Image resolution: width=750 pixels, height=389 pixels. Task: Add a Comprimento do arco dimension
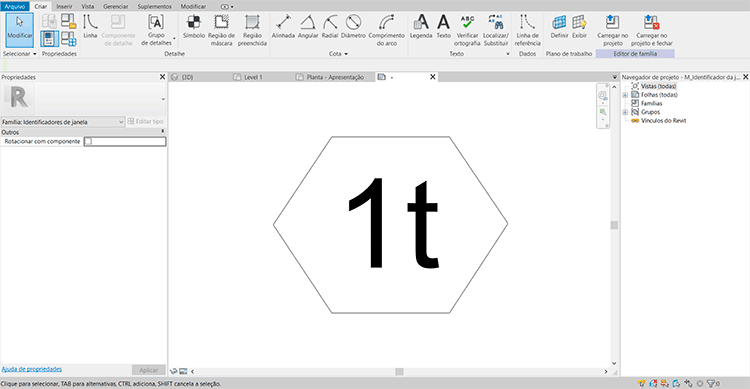(386, 30)
